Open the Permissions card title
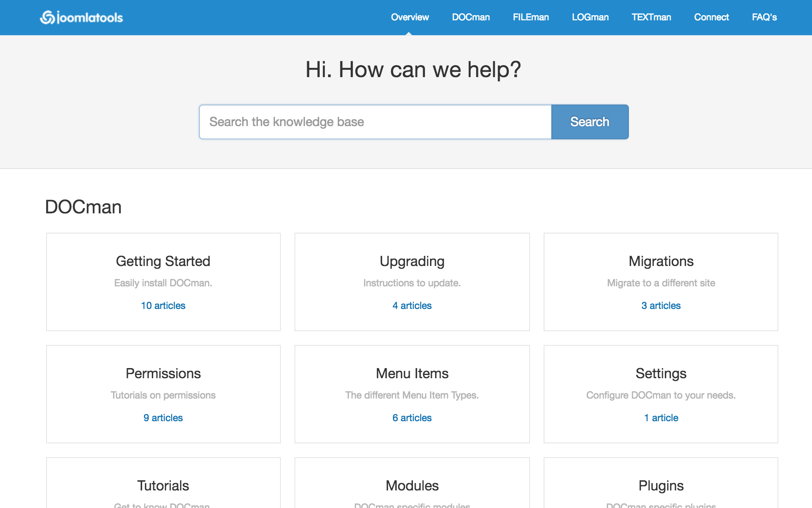 click(163, 374)
